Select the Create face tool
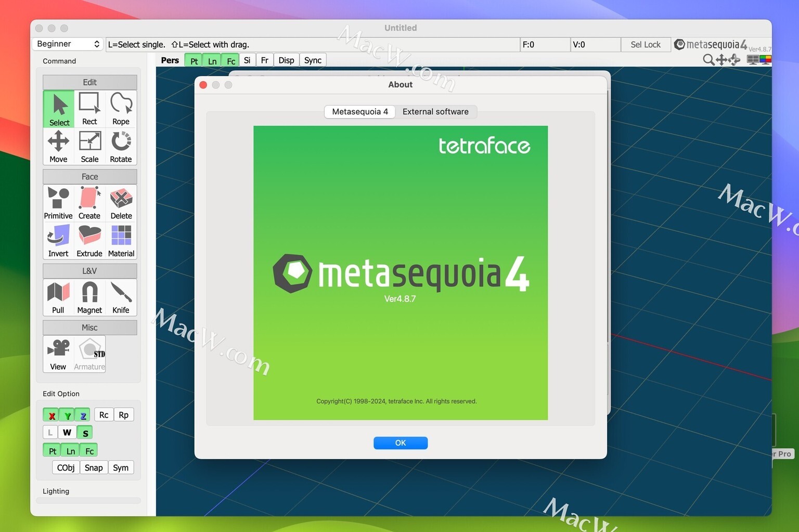 (x=89, y=203)
